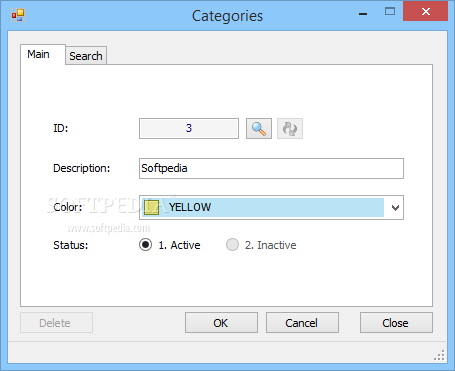Select the 1. Active radio button
The image size is (455, 371).
[145, 245]
